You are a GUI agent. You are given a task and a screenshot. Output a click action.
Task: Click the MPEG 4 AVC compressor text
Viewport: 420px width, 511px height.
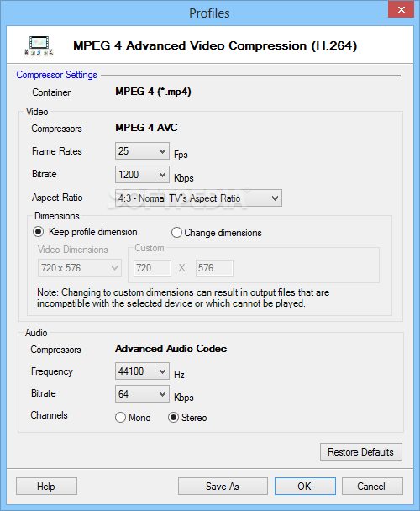[x=146, y=128]
